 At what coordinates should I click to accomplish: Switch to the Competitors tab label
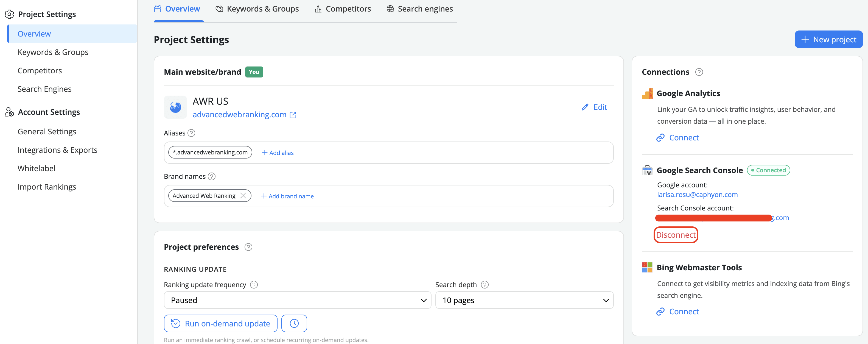pos(348,9)
